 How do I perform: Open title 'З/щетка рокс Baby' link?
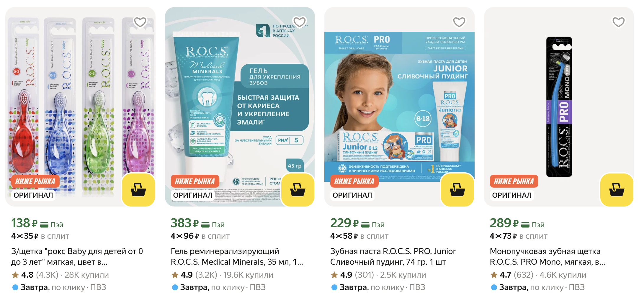tap(77, 256)
